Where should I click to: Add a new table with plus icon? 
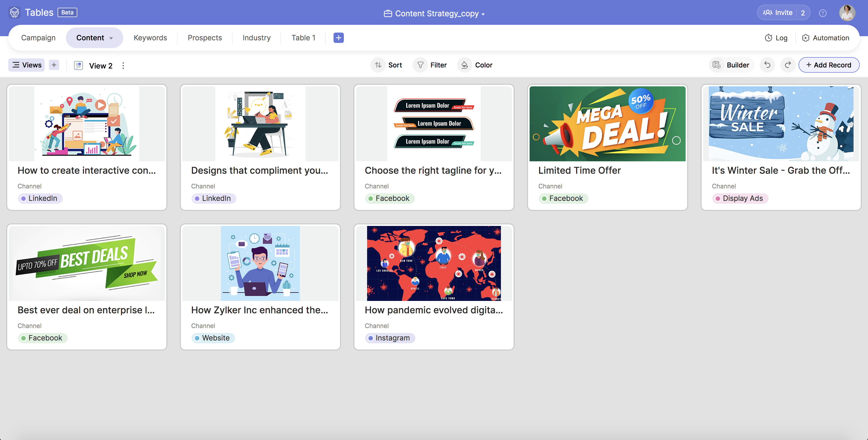click(338, 38)
